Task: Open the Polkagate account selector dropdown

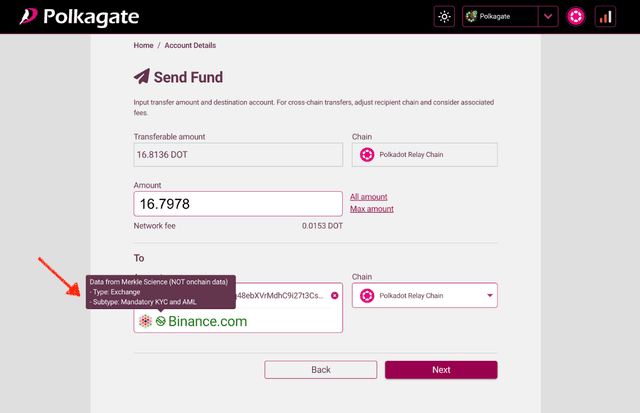Action: coord(547,17)
